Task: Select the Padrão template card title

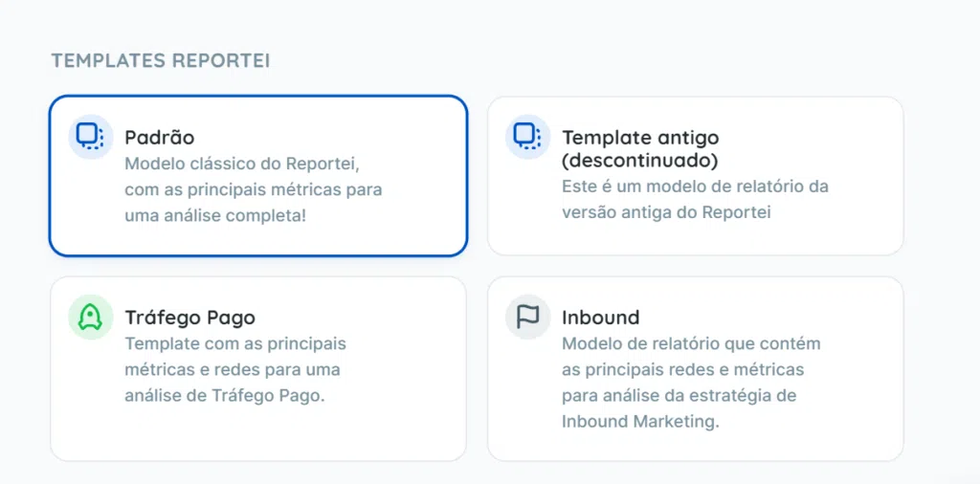Action: pyautogui.click(x=160, y=138)
